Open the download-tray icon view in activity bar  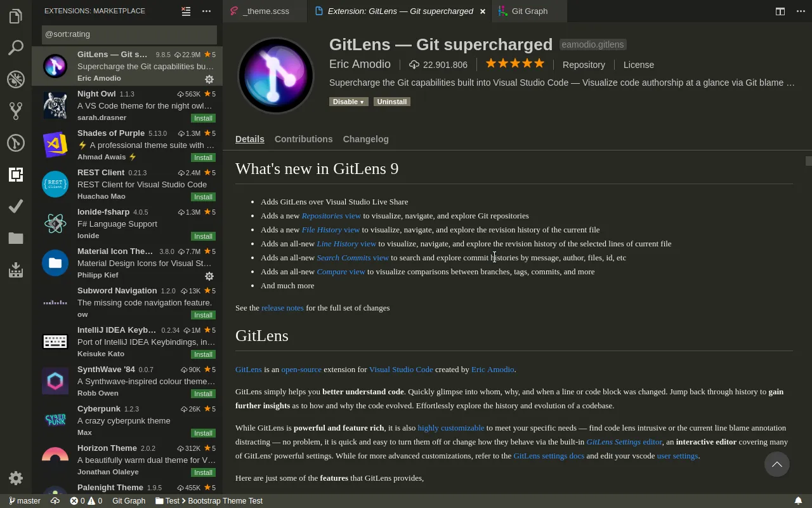16,270
